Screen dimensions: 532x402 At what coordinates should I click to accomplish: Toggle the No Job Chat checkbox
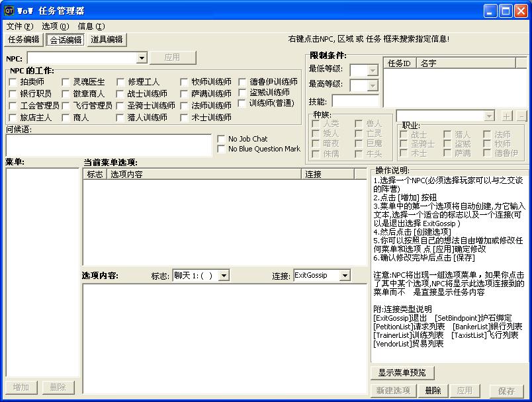[x=221, y=139]
